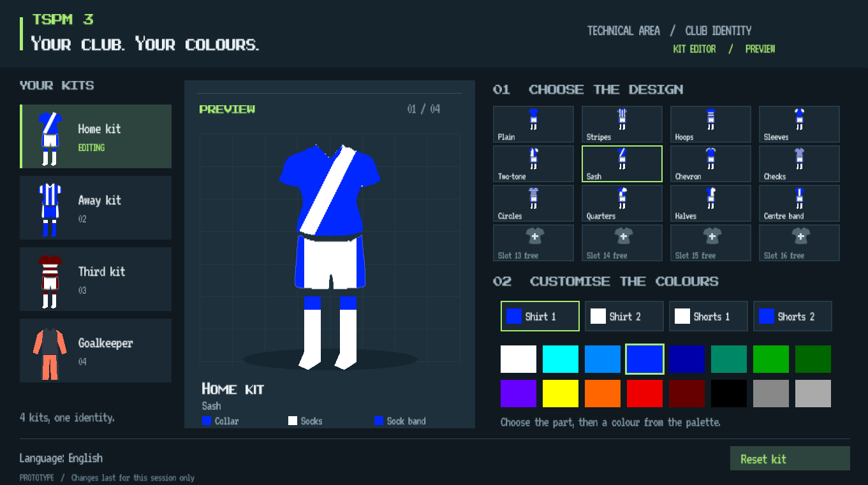The image size is (868, 485).
Task: Select the Shirt 2 colour part
Action: pyautogui.click(x=624, y=316)
